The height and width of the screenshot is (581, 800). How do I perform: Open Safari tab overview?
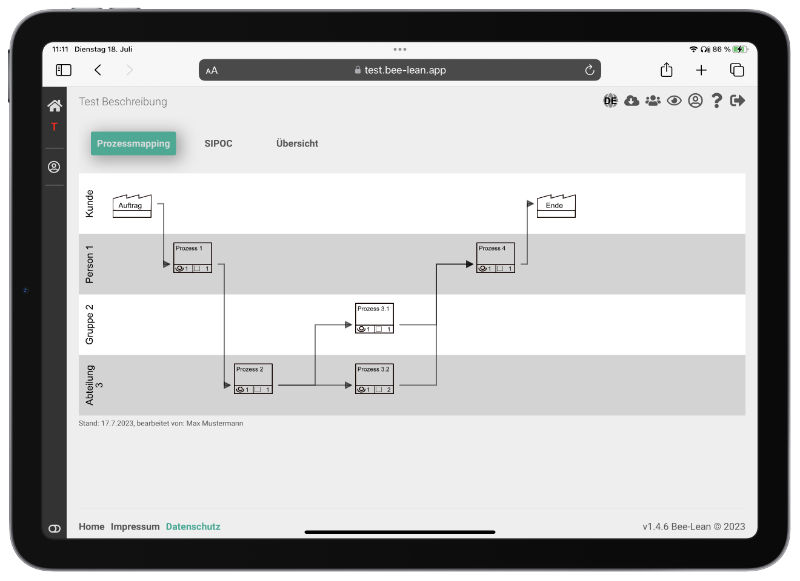pos(737,70)
